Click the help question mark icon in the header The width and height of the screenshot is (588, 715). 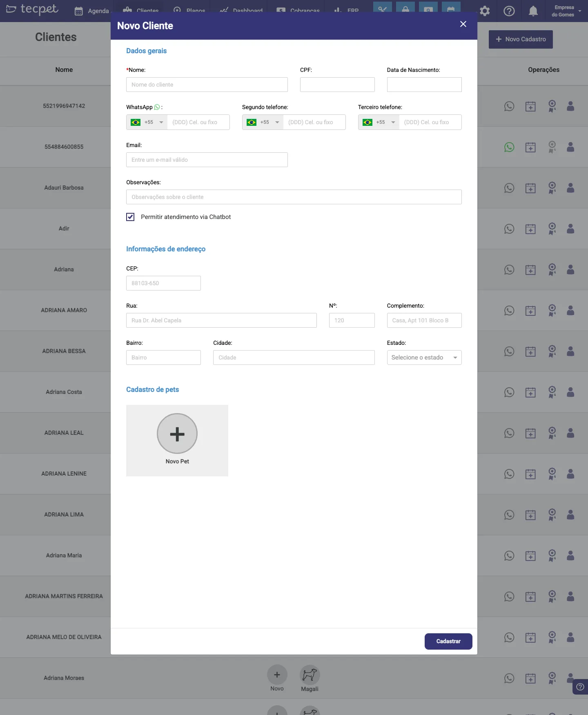pyautogui.click(x=509, y=11)
